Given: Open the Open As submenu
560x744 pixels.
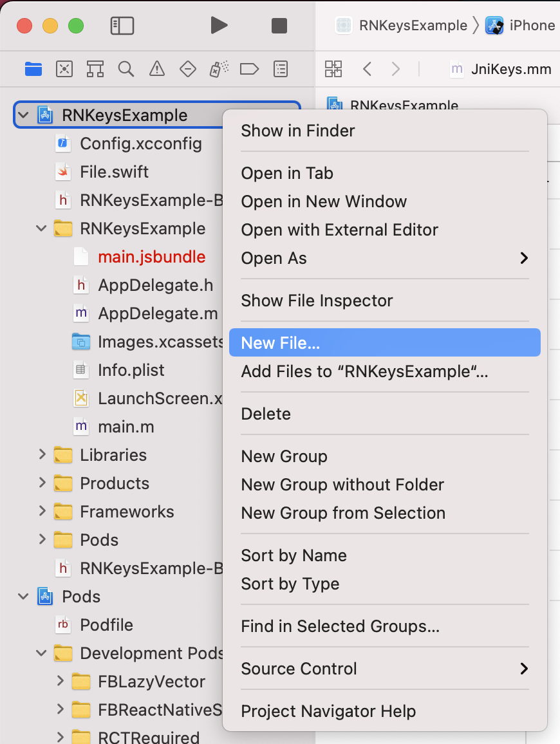Looking at the screenshot, I should 385,258.
